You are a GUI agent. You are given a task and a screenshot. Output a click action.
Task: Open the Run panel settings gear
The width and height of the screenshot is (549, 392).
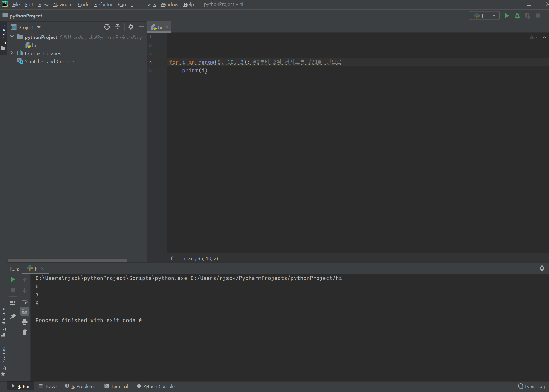coord(542,268)
